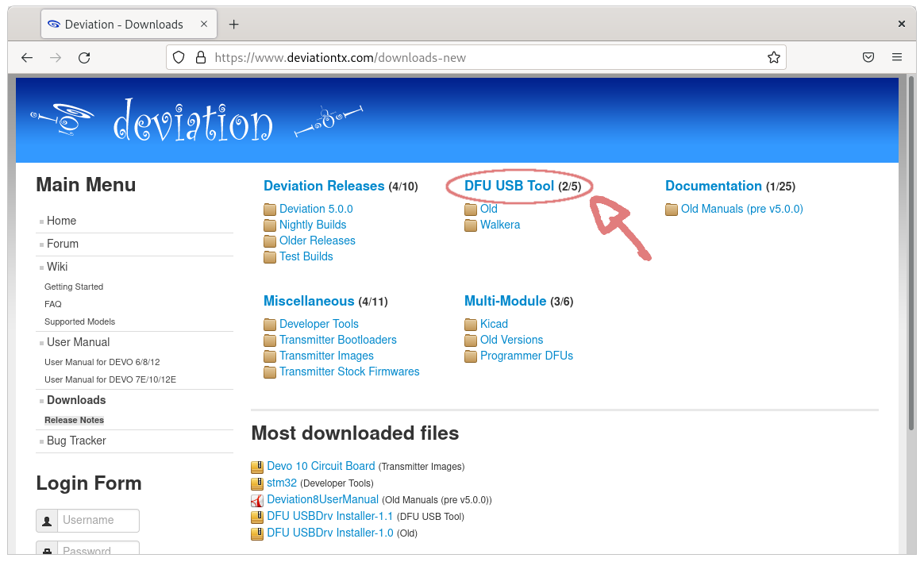The width and height of the screenshot is (924, 562).
Task: Open the Transmitter Stock Firmwares link
Action: 349,371
